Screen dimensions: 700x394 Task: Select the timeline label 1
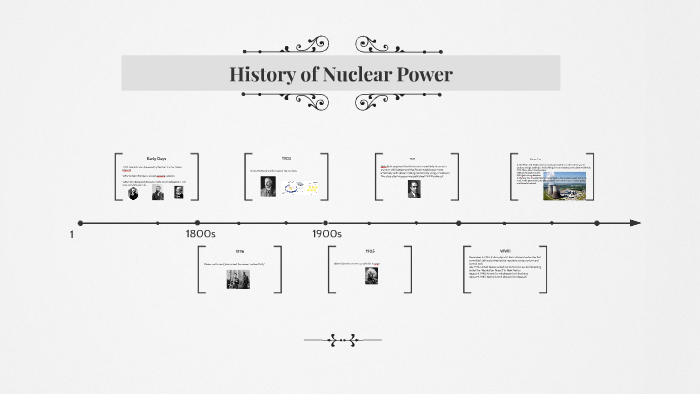(72, 234)
